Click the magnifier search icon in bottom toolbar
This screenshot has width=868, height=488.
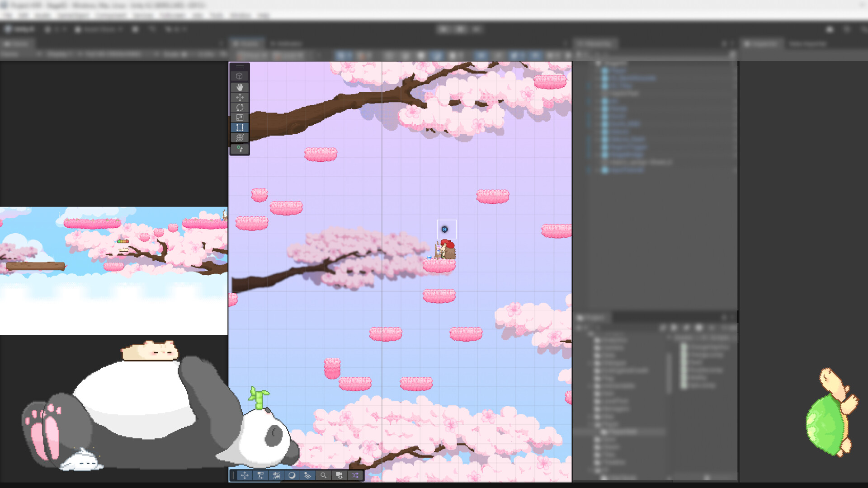[324, 476]
